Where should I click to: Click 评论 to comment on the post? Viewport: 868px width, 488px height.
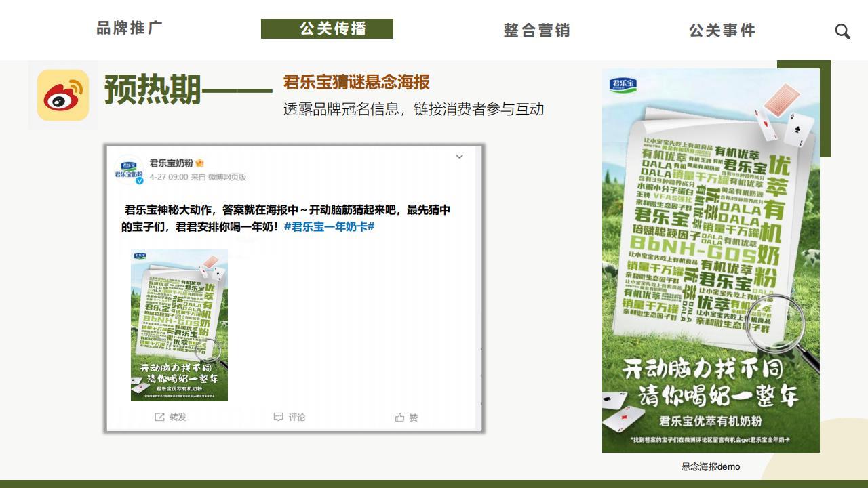(x=297, y=417)
